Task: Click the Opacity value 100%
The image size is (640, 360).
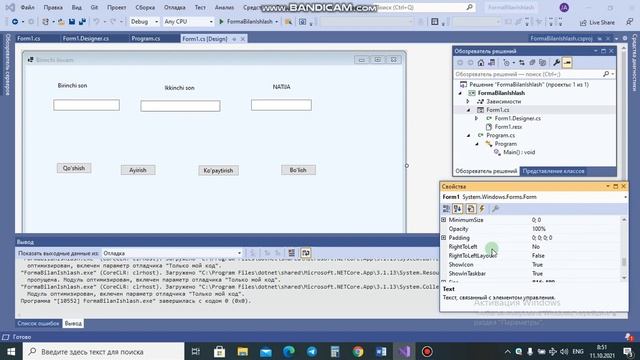Action: pyautogui.click(x=538, y=229)
